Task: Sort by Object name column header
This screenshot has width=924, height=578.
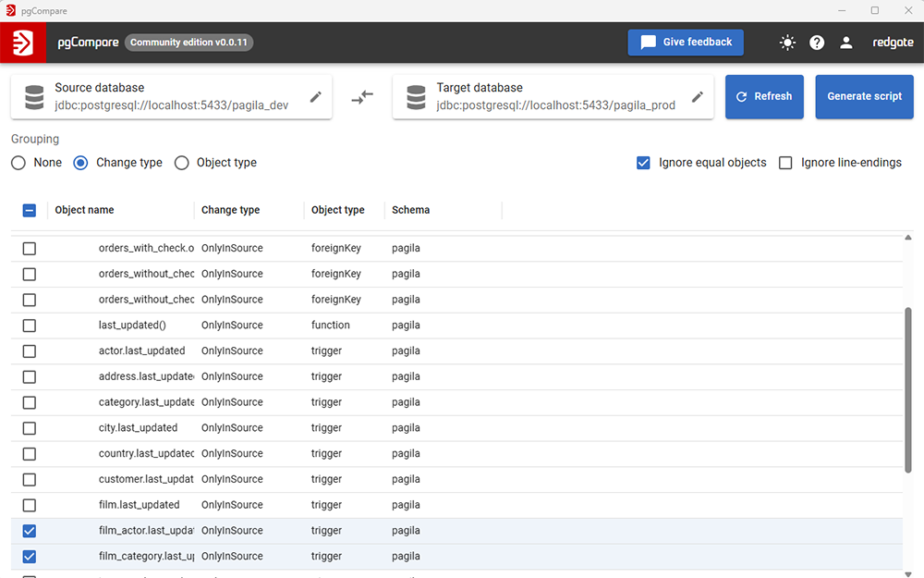Action: (85, 210)
